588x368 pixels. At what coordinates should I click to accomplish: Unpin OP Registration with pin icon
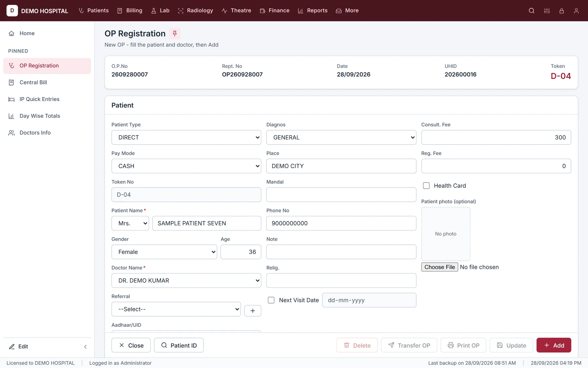[x=175, y=33]
